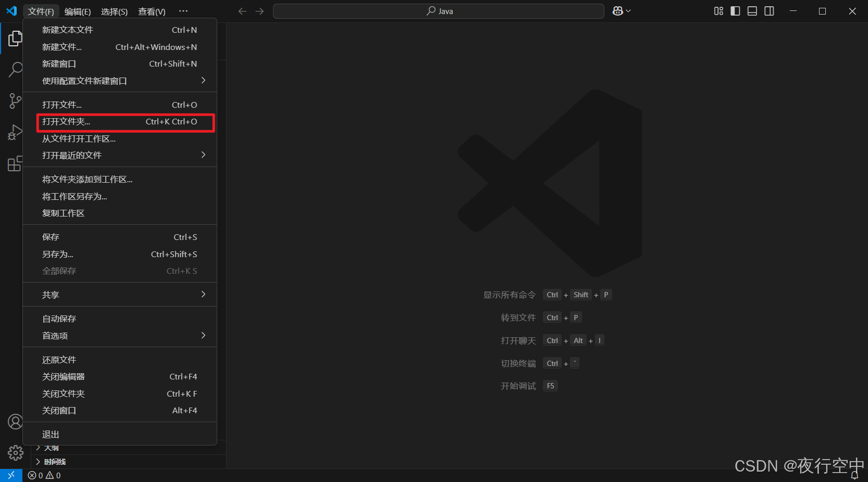Toggle the bottom panel visibility

point(752,11)
